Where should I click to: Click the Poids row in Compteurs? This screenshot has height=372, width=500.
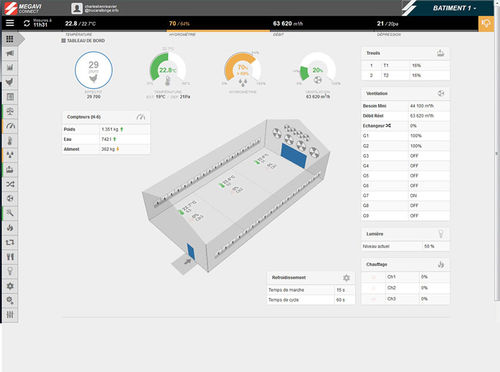(106, 129)
